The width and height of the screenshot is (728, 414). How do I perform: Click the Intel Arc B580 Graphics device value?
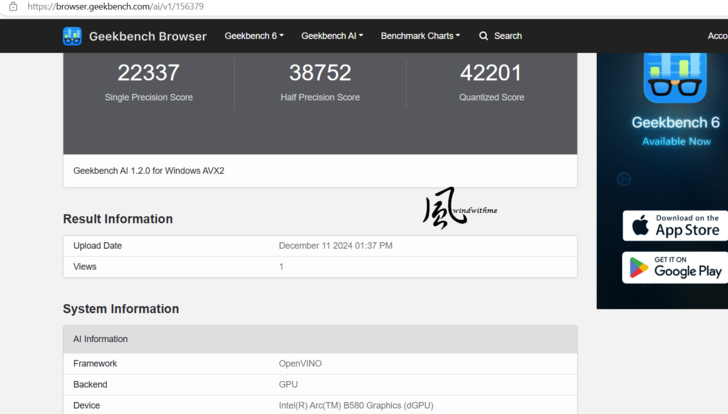pyautogui.click(x=356, y=405)
